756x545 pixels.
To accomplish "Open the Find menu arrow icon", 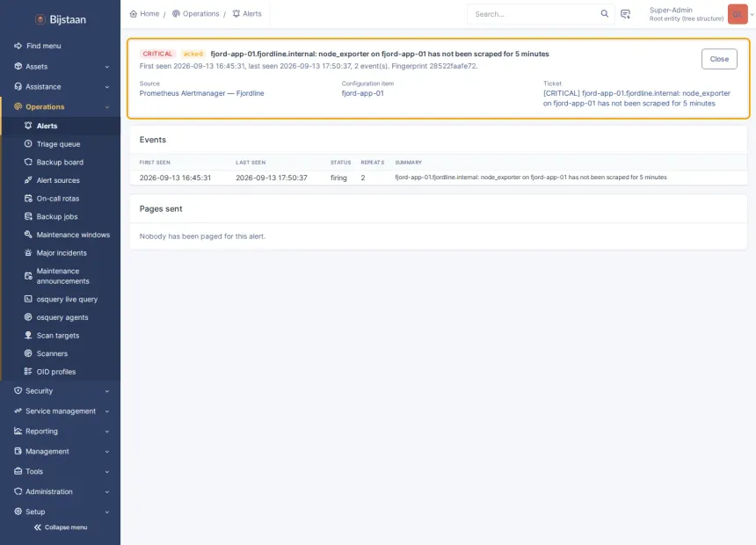I will (x=18, y=46).
